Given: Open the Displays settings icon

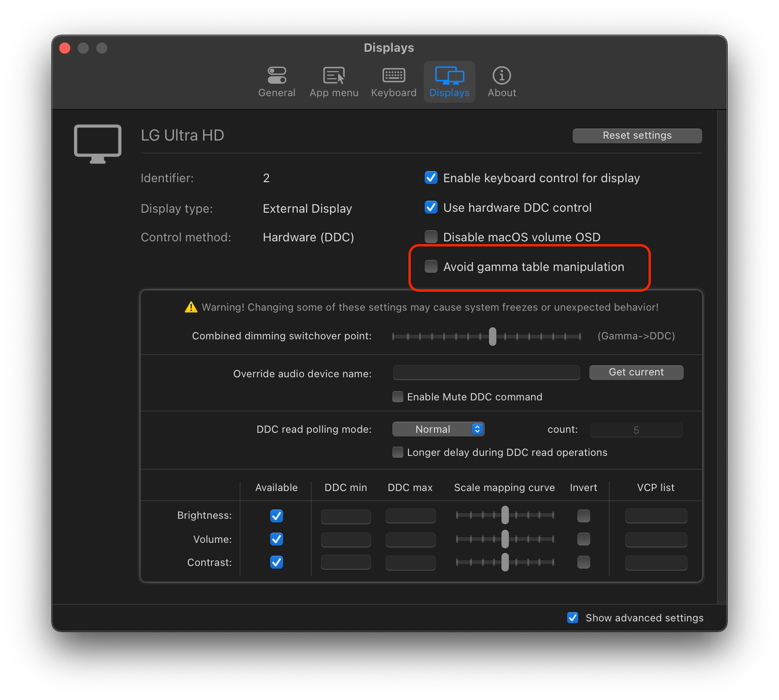Looking at the screenshot, I should click(449, 82).
